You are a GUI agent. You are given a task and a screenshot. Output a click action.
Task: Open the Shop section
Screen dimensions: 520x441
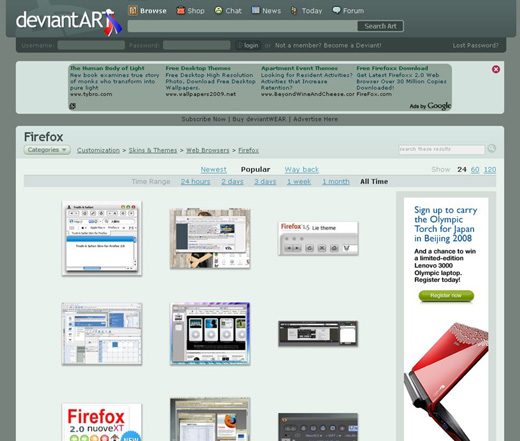(196, 11)
